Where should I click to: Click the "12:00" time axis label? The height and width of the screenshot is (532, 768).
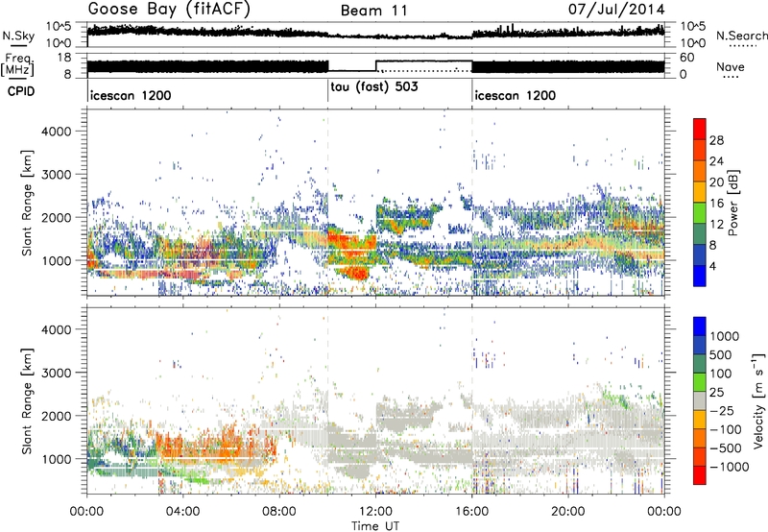point(375,512)
